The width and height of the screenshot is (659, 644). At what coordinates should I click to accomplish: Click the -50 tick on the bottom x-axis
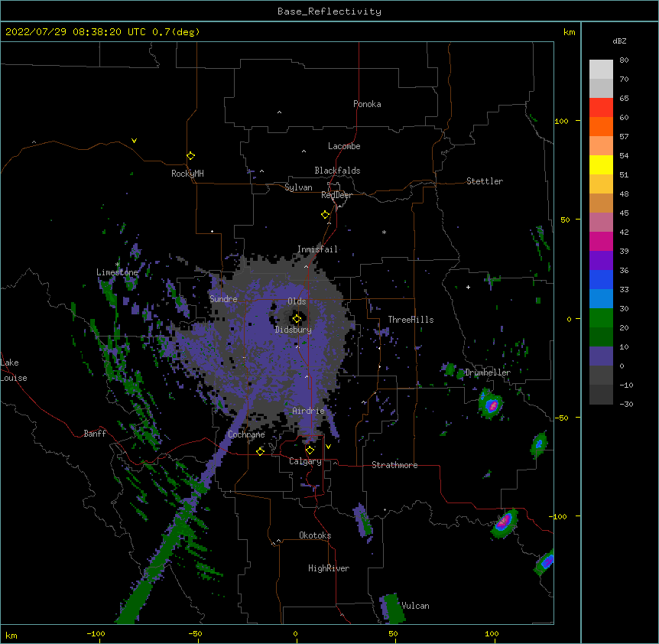tap(195, 633)
